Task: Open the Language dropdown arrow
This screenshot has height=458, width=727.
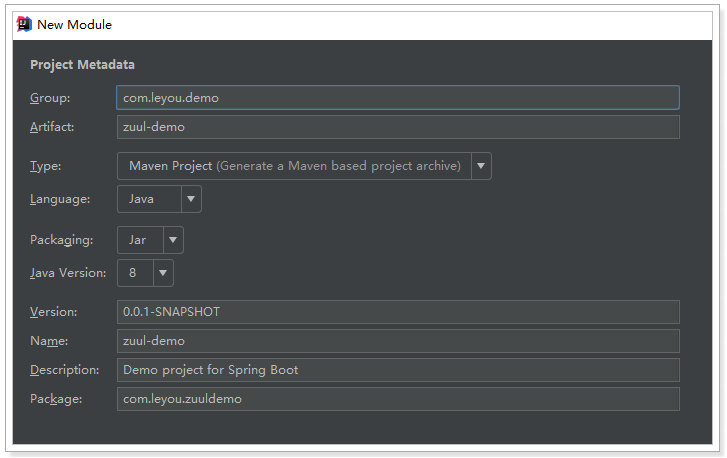Action: pyautogui.click(x=191, y=199)
